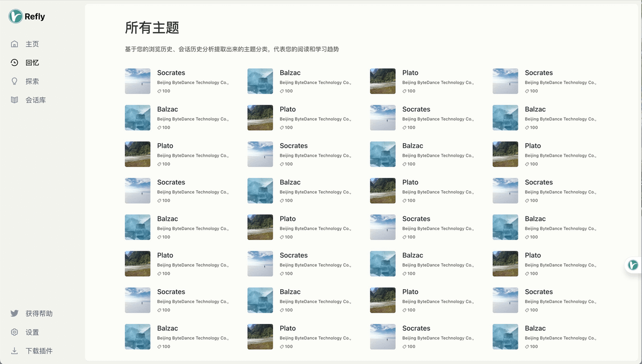Click the Plato title in the first row
Viewport: 642px width, 364px height.
[x=410, y=73]
